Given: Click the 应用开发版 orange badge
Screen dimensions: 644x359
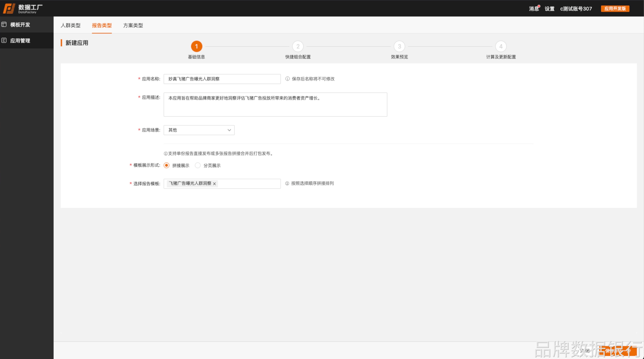Looking at the screenshot, I should [x=615, y=9].
